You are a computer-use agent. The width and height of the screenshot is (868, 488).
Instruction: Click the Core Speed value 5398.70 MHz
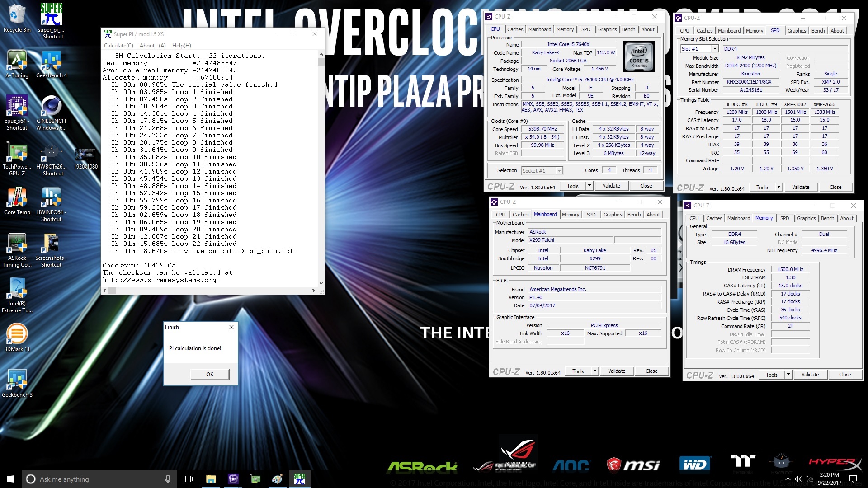[542, 129]
